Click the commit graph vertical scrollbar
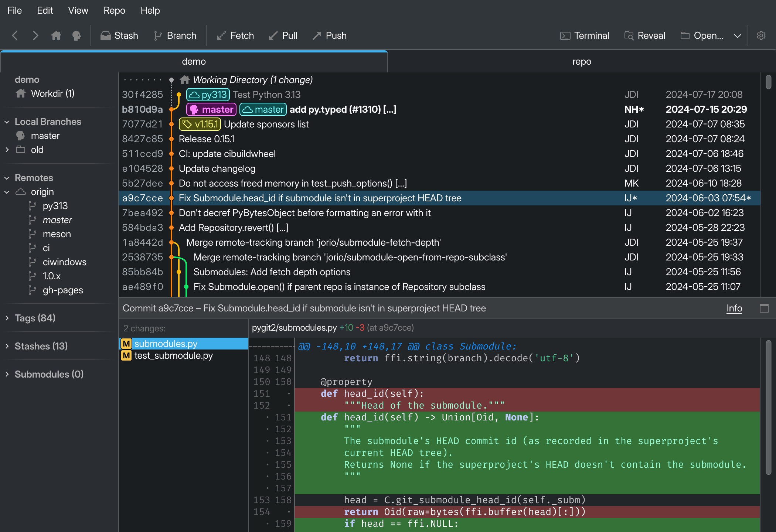Image resolution: width=776 pixels, height=532 pixels. [x=769, y=82]
